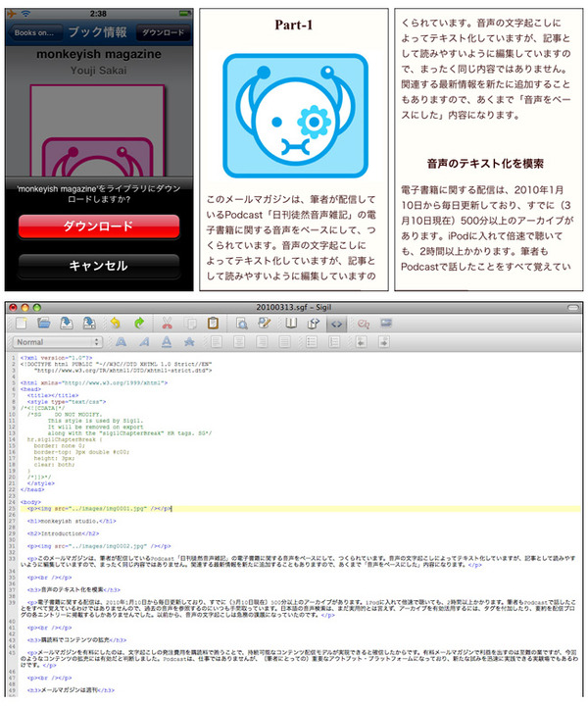Tap ダウンロード in the navigation bar
The image size is (588, 706).
pyautogui.click(x=164, y=33)
